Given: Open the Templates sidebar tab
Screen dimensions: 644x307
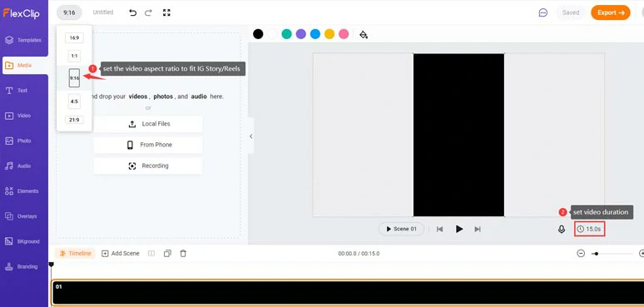Looking at the screenshot, I should click(x=24, y=40).
